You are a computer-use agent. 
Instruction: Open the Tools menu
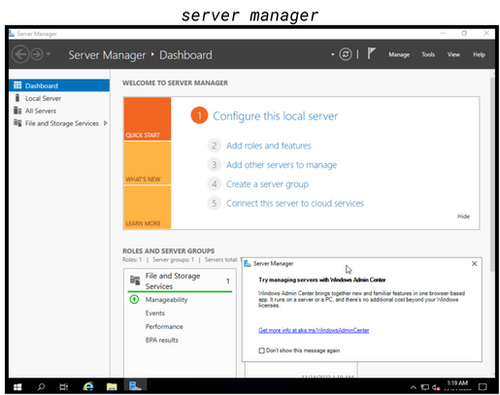(x=428, y=54)
